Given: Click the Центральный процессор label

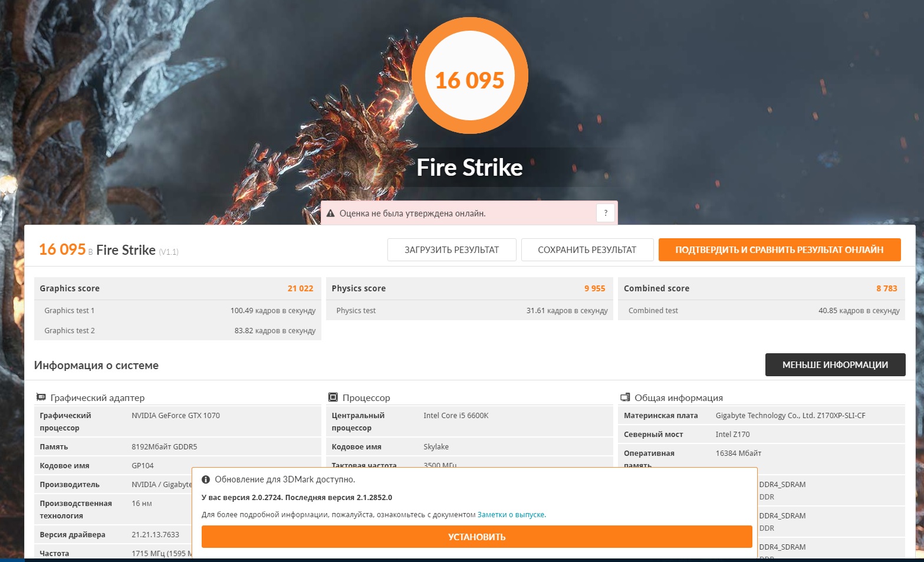Looking at the screenshot, I should click(x=358, y=422).
